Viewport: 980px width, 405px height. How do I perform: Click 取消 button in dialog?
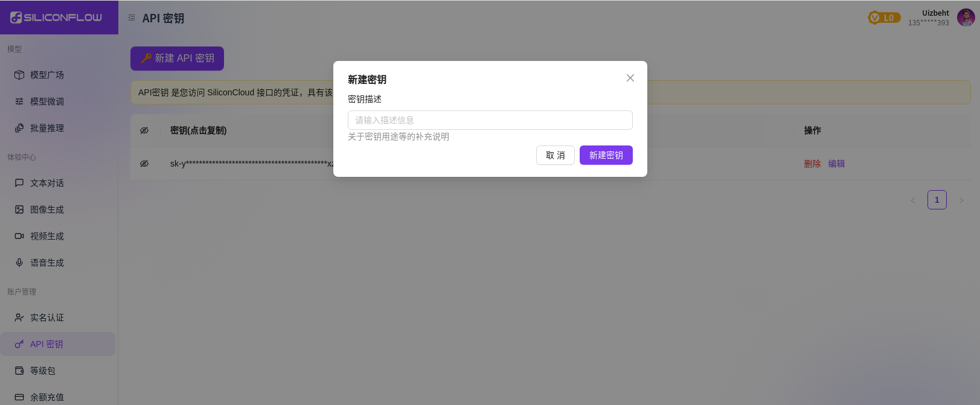click(x=555, y=155)
